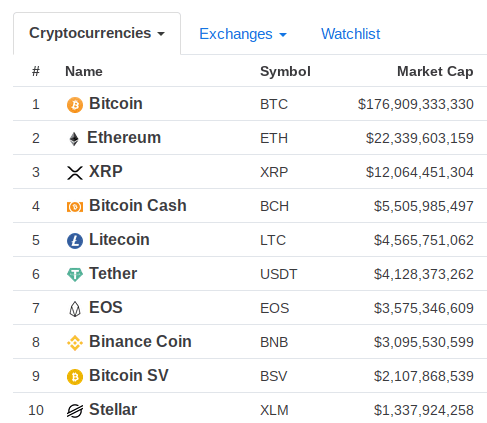487x423 pixels.
Task: Expand the Cryptocurrencies dropdown arrow
Action: click(x=161, y=34)
